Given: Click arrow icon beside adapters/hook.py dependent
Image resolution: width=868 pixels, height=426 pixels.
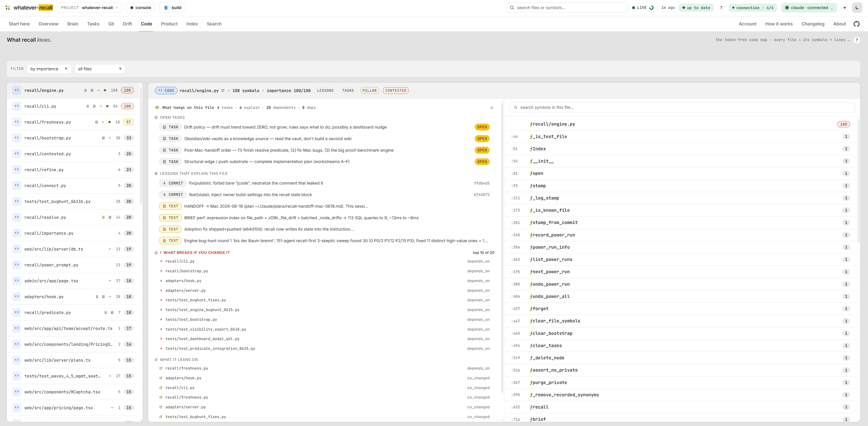Looking at the screenshot, I should tap(161, 281).
